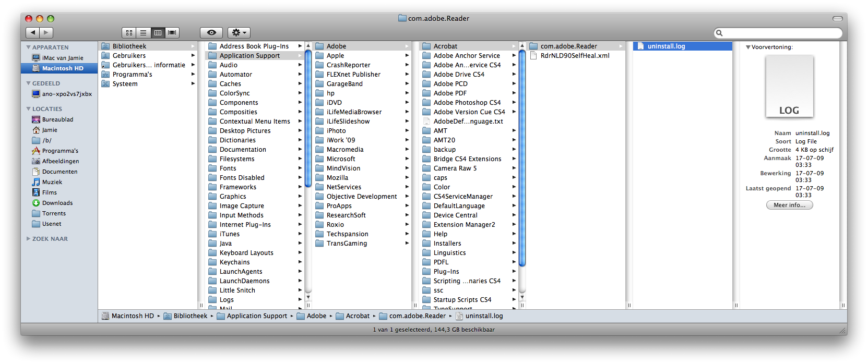Expand the ZOEK NAAR sidebar section

(x=28, y=239)
